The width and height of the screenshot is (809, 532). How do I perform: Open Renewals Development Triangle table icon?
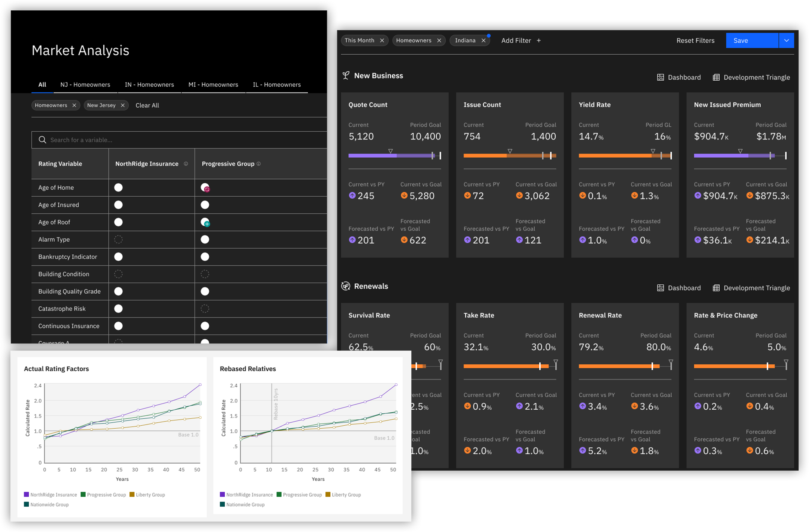pos(716,288)
